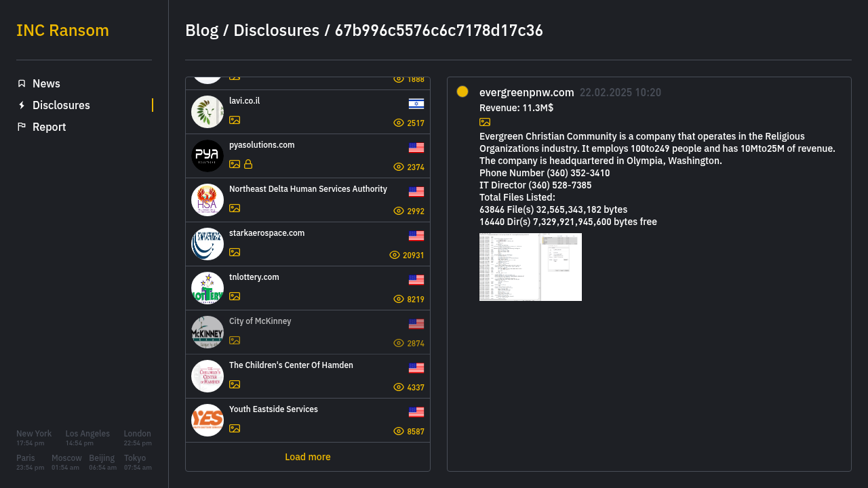Click the News bookmark icon
Viewport: 868px width, 488px height.
click(22, 83)
